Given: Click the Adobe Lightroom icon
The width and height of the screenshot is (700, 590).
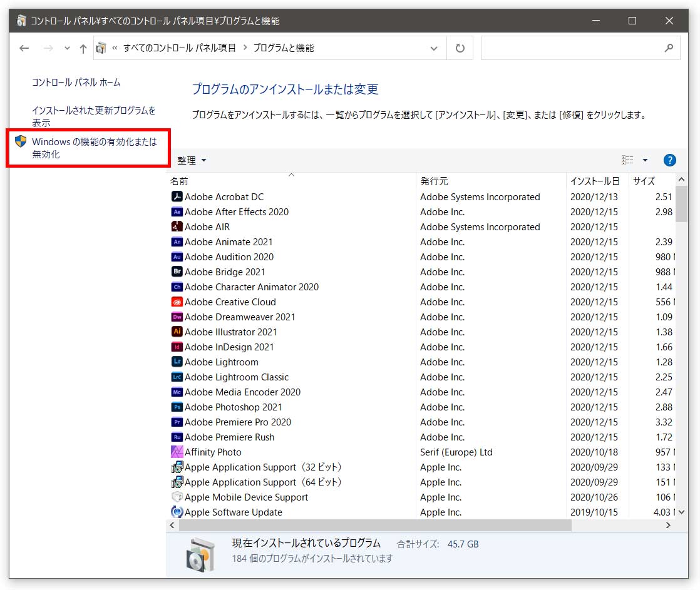Looking at the screenshot, I should point(177,362).
